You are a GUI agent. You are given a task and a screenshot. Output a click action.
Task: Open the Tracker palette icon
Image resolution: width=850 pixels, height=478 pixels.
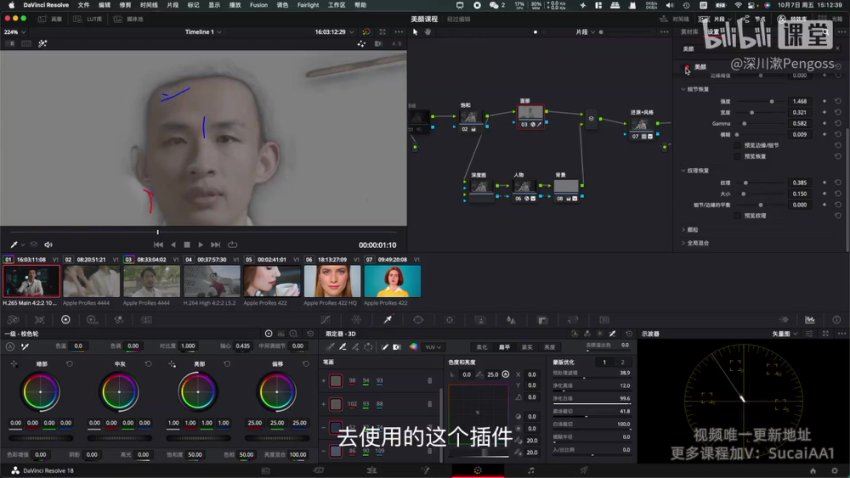(449, 320)
